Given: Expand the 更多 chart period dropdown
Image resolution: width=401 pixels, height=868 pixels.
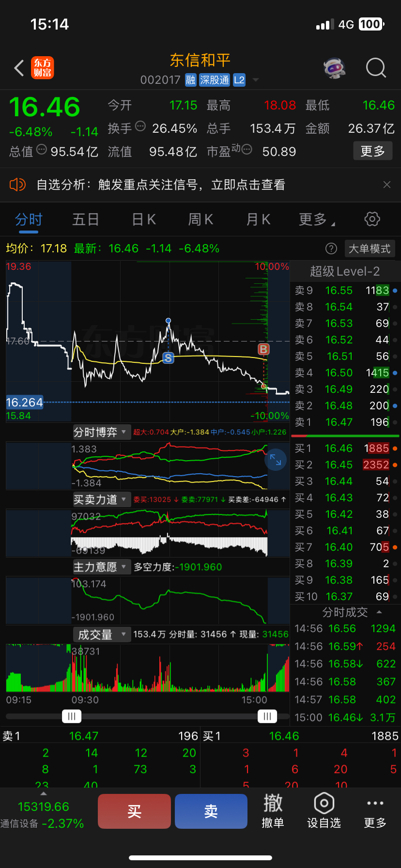Looking at the screenshot, I should [x=317, y=219].
